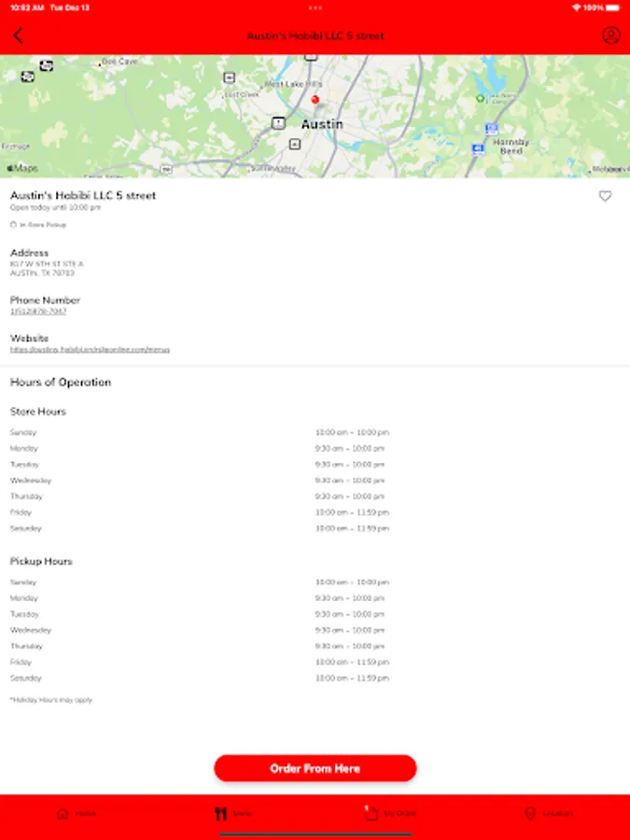Screen dimensions: 630x840
Task: Tap the 'Open today until 10:00 pm' text
Action: (55, 207)
